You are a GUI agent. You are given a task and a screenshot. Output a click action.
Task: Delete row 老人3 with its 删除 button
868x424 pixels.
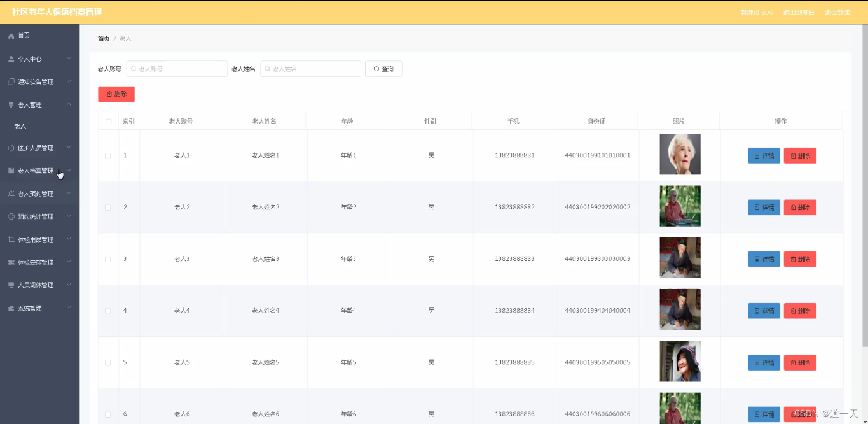(x=800, y=259)
